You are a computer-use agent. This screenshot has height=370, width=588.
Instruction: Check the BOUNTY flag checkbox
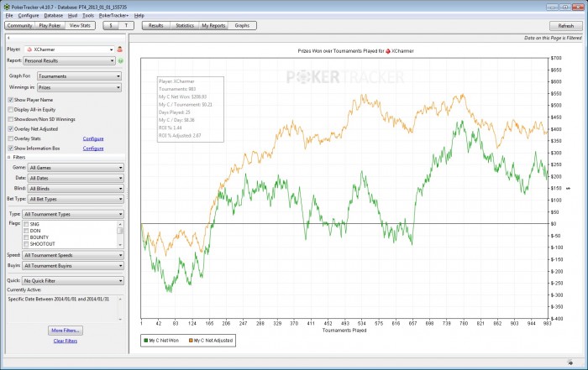pyautogui.click(x=26, y=237)
